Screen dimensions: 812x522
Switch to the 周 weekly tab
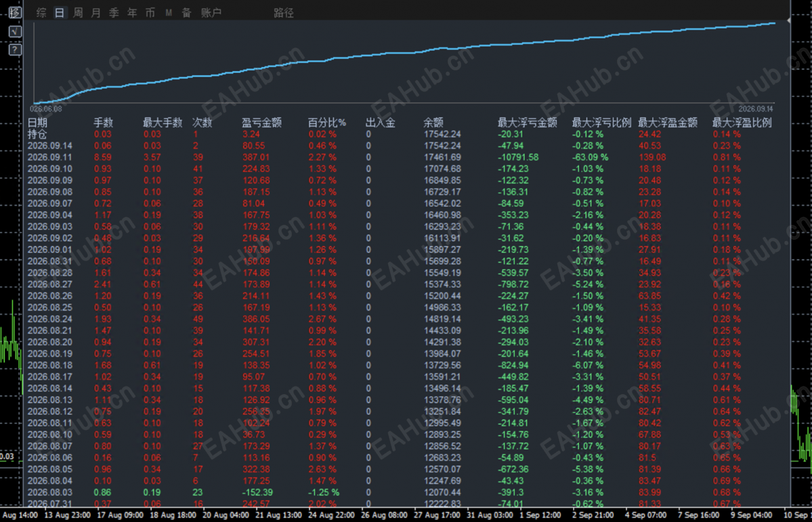point(78,13)
